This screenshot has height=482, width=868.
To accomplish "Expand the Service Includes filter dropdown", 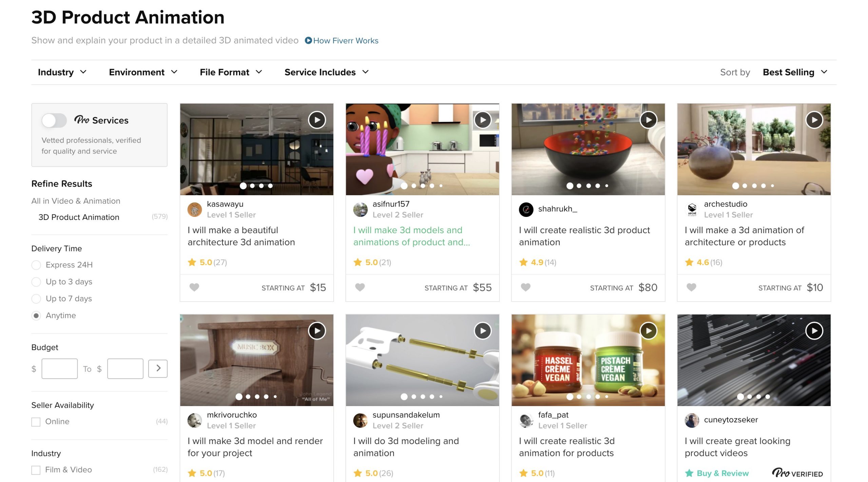I will click(327, 72).
